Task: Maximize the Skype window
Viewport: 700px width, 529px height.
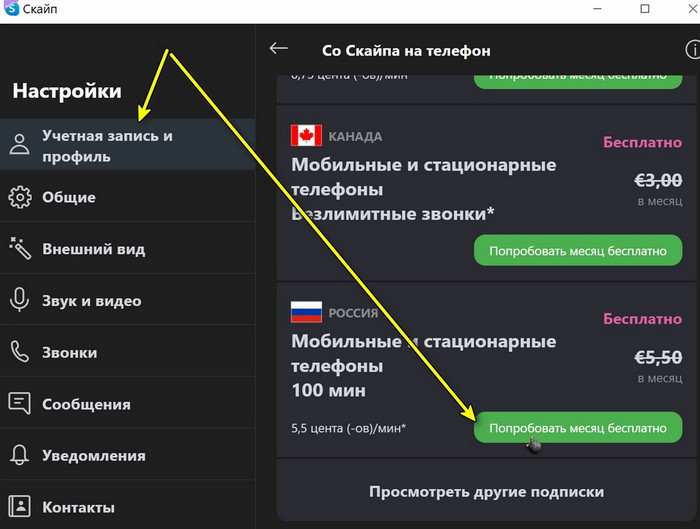Action: (x=645, y=8)
